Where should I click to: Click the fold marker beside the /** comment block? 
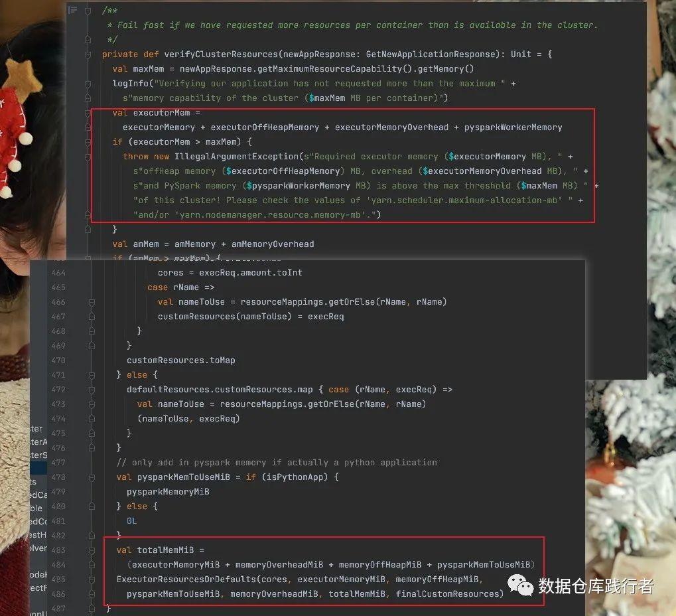pos(88,11)
